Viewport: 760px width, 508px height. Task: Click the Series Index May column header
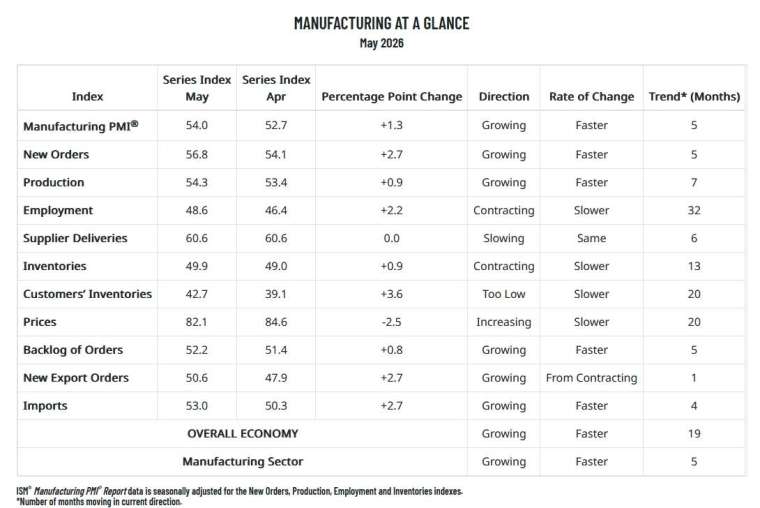(x=197, y=88)
